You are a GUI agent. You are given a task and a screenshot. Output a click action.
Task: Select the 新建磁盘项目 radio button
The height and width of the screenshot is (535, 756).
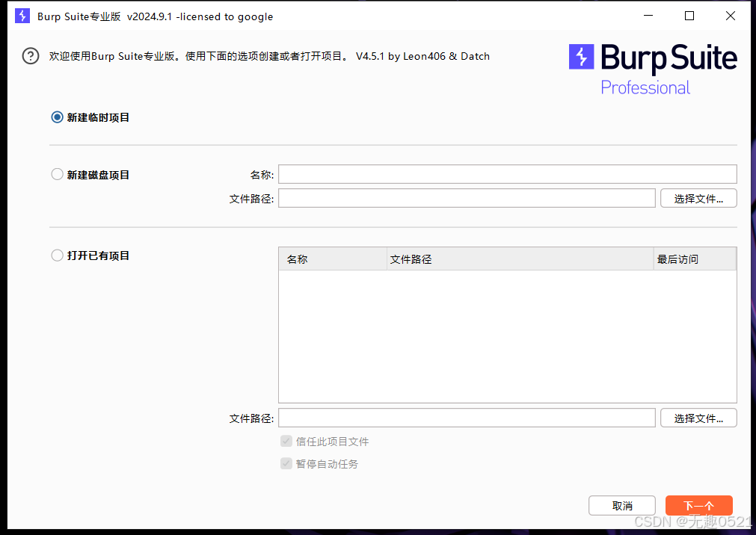[57, 175]
